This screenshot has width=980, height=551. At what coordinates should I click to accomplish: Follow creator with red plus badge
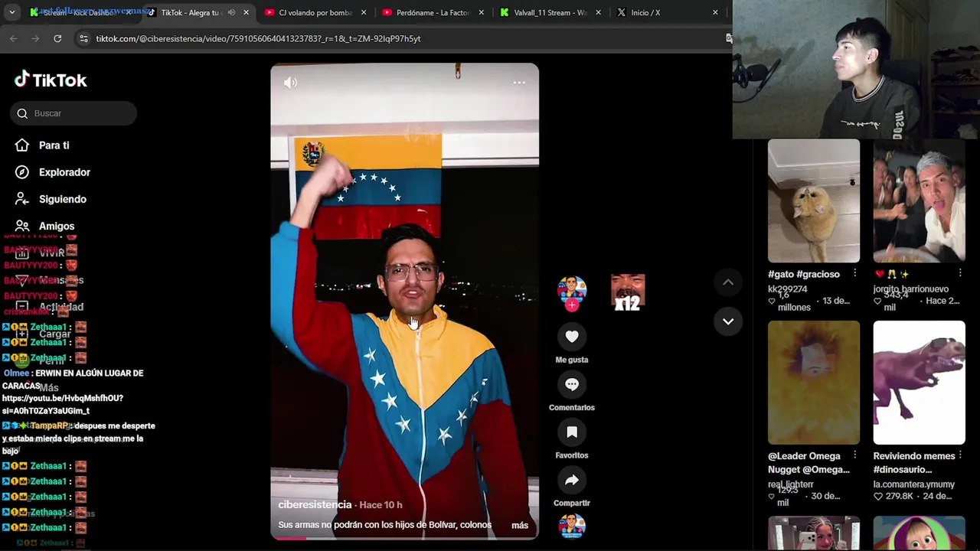[x=572, y=305]
